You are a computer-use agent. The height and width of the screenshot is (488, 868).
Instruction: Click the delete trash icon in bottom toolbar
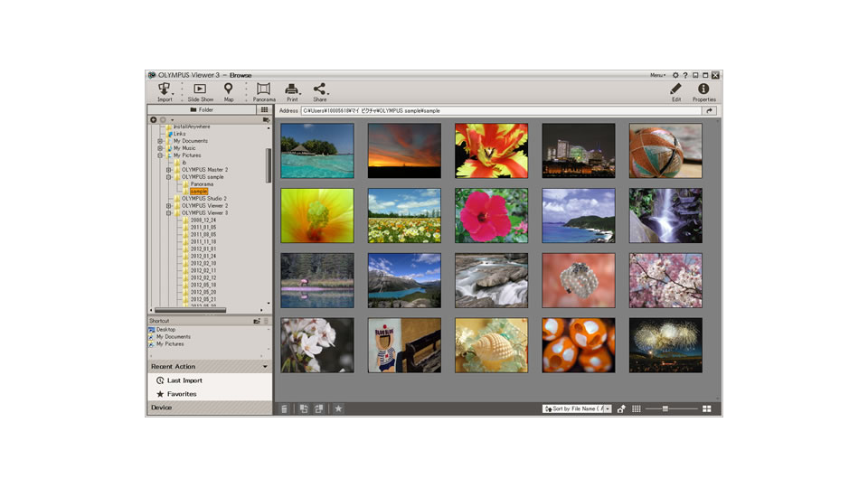pyautogui.click(x=284, y=408)
